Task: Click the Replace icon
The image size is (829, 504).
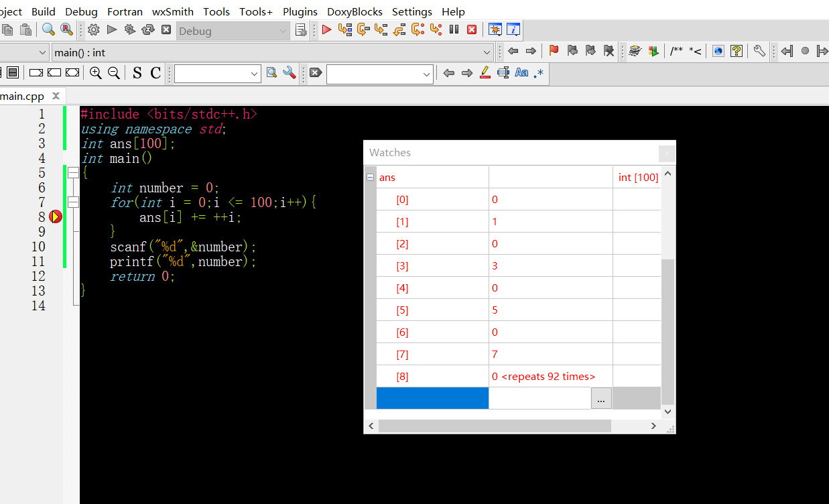Action: click(x=66, y=29)
